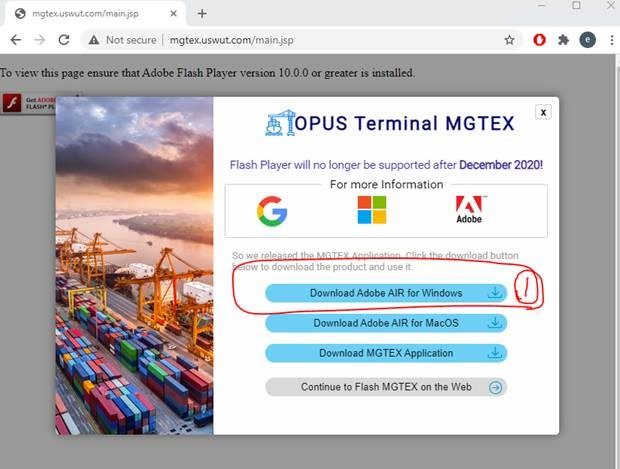Open the Extensions puzzle icon
The width and height of the screenshot is (620, 469).
[x=563, y=40]
